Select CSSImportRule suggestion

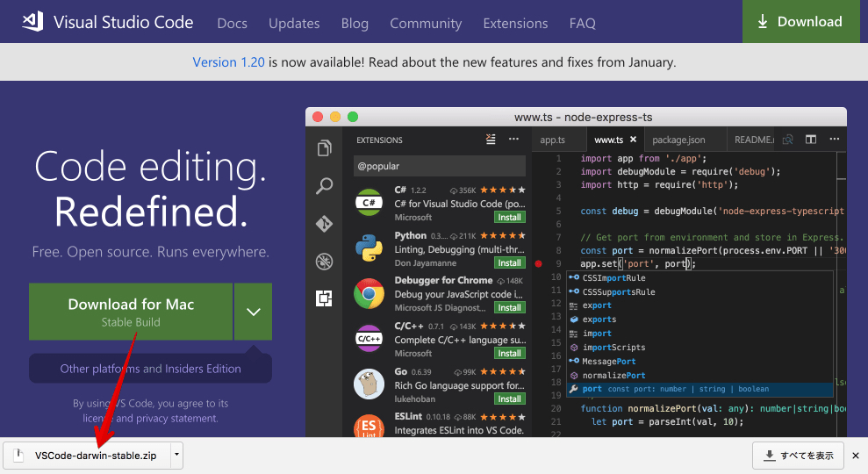[x=700, y=278]
